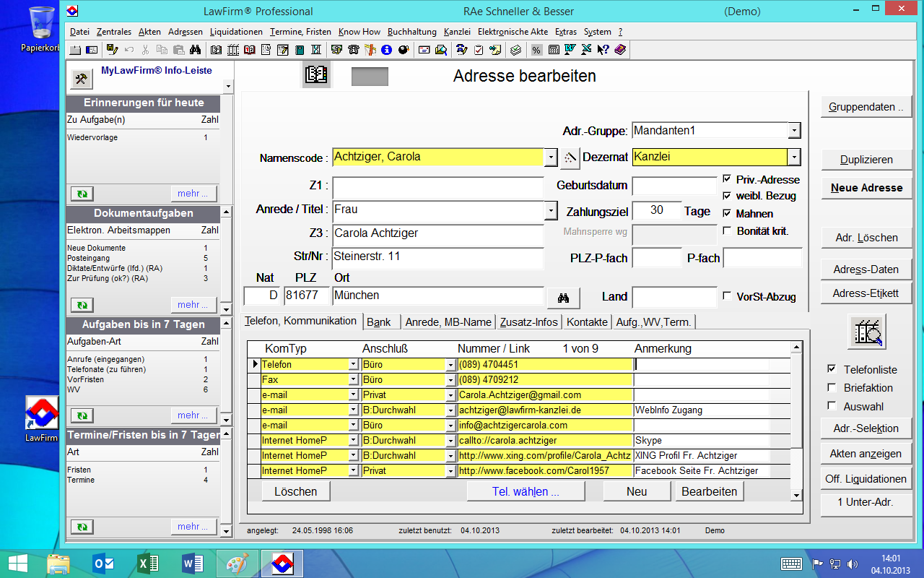This screenshot has height=578, width=924.
Task: Click the percent sign toolbar icon
Action: click(x=536, y=50)
